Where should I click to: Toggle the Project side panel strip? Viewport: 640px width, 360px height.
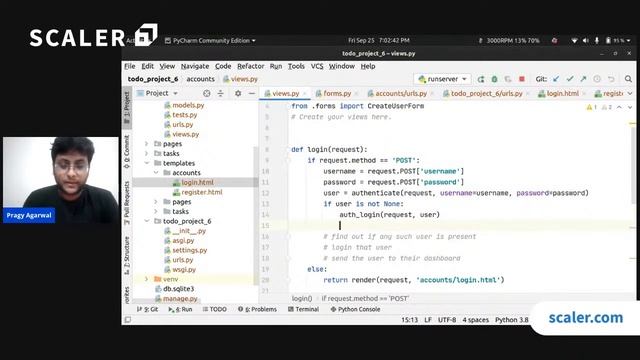click(127, 108)
